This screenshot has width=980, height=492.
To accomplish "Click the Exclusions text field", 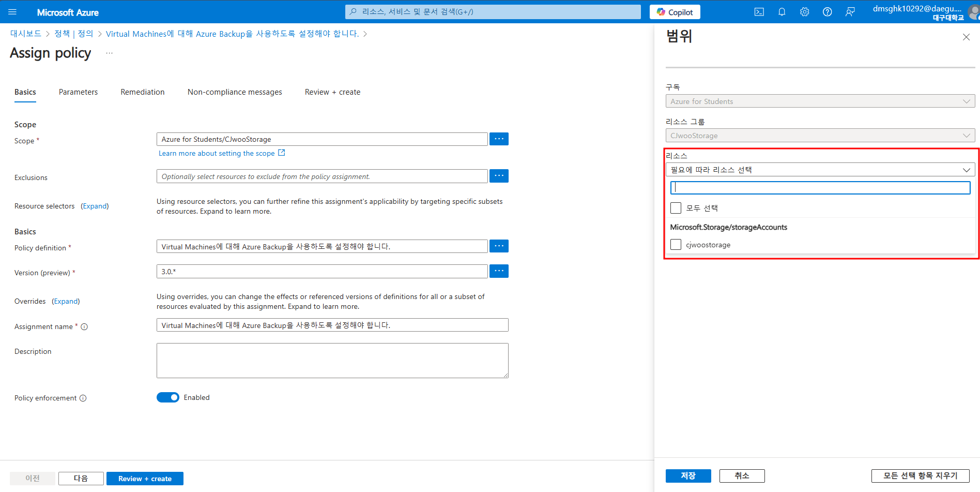I will (322, 176).
